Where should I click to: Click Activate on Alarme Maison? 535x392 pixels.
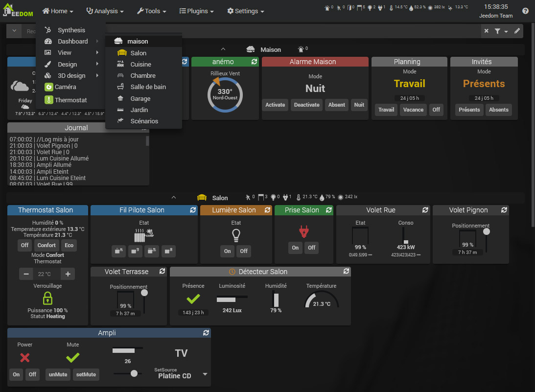coord(275,105)
